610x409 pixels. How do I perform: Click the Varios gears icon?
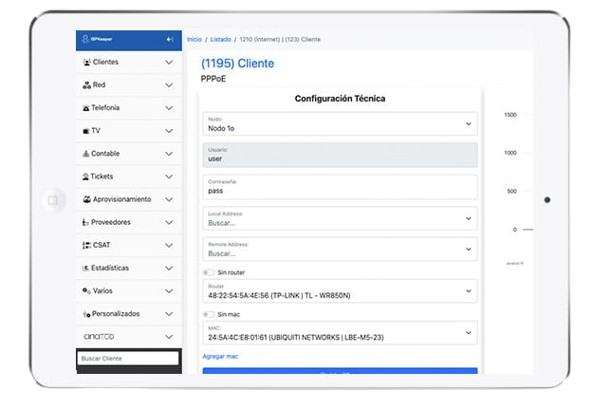pos(86,291)
